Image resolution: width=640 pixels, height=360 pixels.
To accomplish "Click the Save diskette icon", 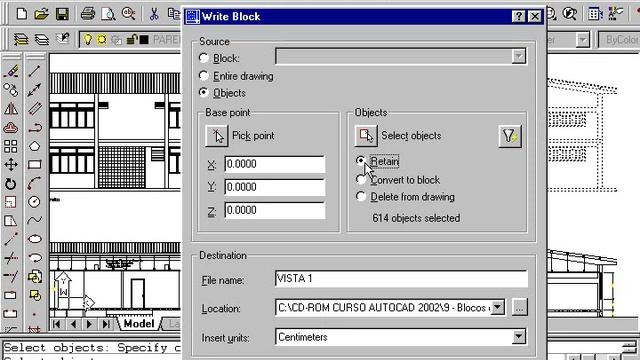I will tap(62, 14).
